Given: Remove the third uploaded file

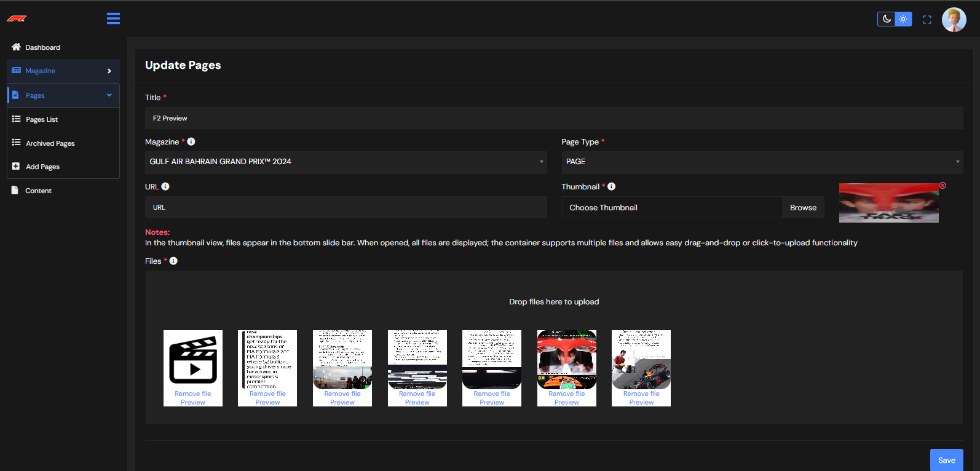Looking at the screenshot, I should pos(342,394).
